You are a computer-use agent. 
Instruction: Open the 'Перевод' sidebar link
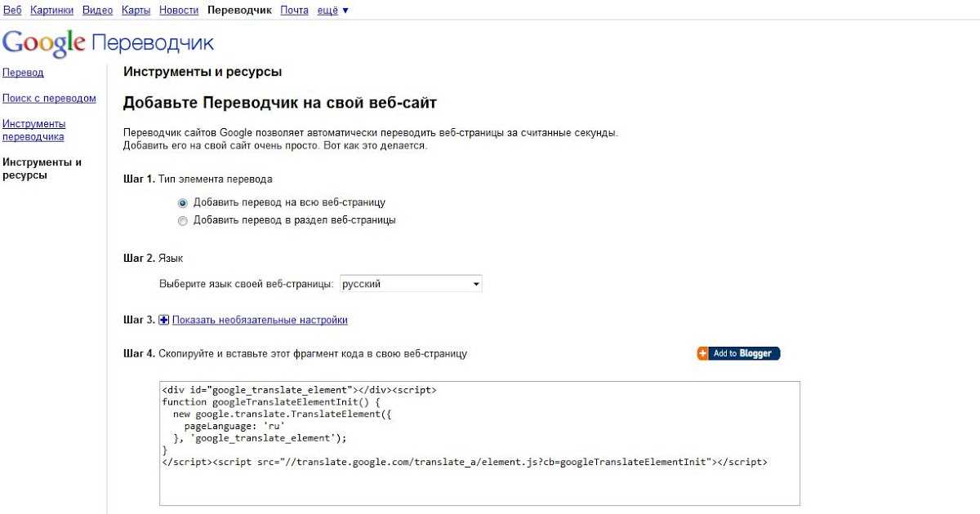[23, 73]
